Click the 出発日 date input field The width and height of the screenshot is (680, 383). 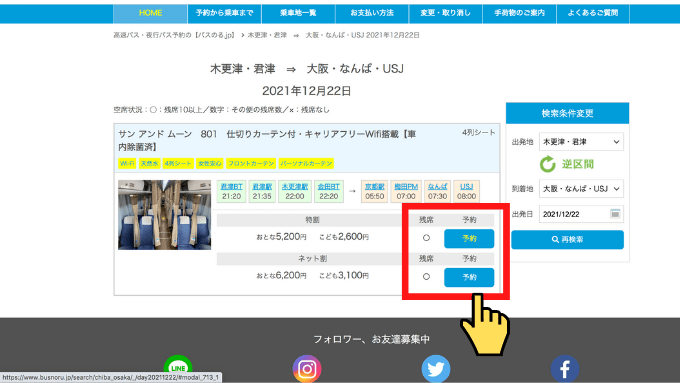pos(581,214)
